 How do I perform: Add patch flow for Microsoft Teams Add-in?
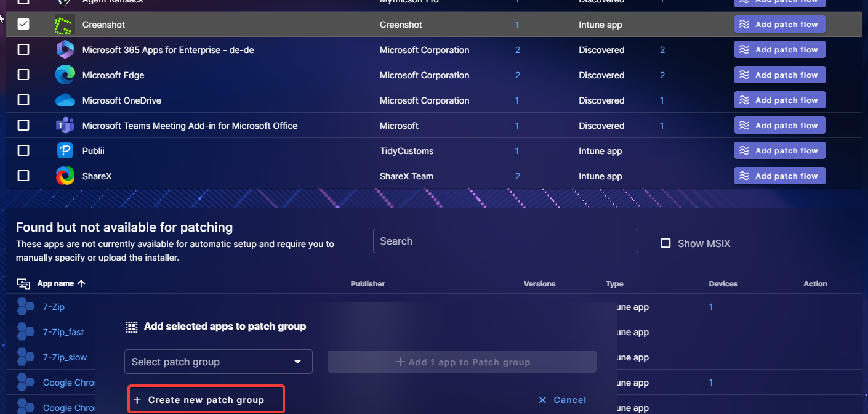pos(780,126)
